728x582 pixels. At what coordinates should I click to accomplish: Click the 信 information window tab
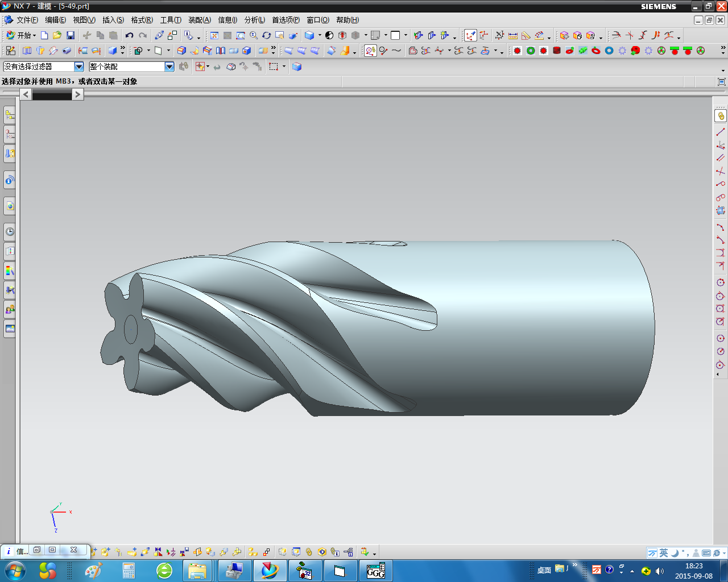pos(17,551)
